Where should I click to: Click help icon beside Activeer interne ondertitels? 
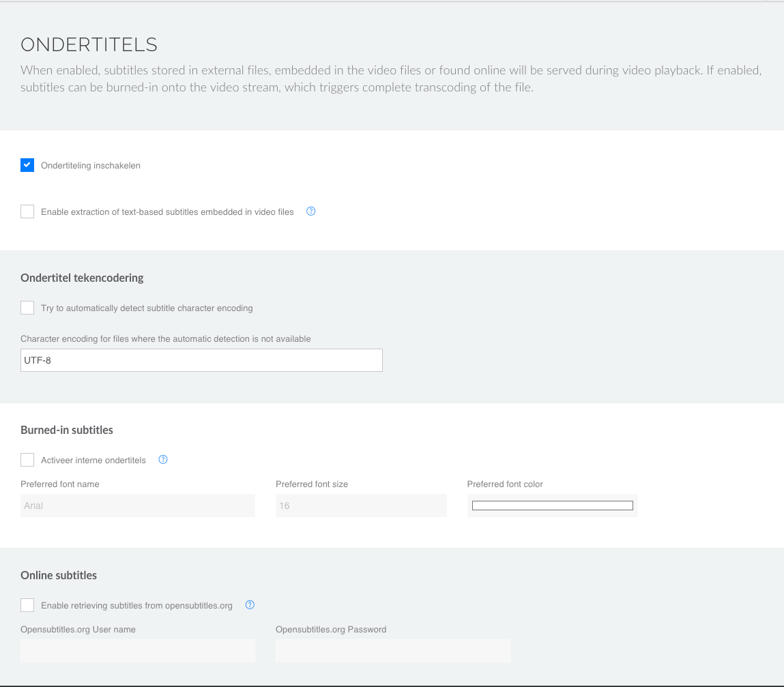[163, 460]
